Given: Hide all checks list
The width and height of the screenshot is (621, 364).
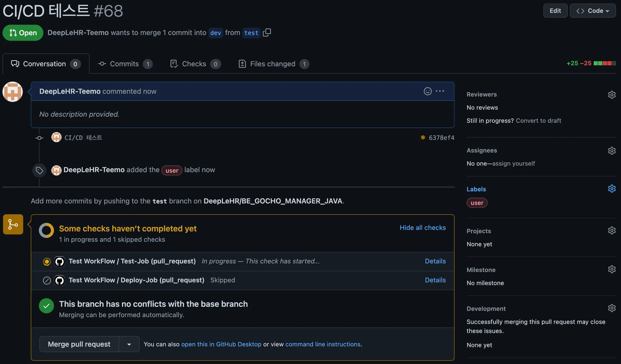Looking at the screenshot, I should coord(422,228).
